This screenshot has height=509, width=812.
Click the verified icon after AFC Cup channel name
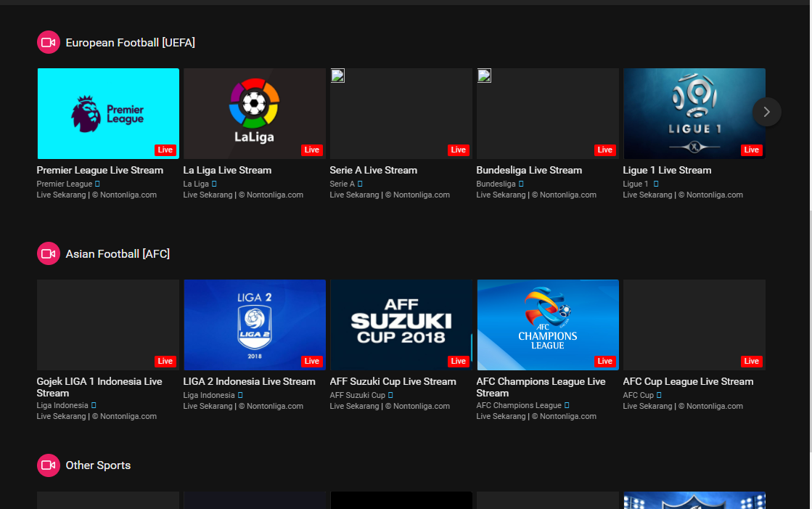point(659,395)
